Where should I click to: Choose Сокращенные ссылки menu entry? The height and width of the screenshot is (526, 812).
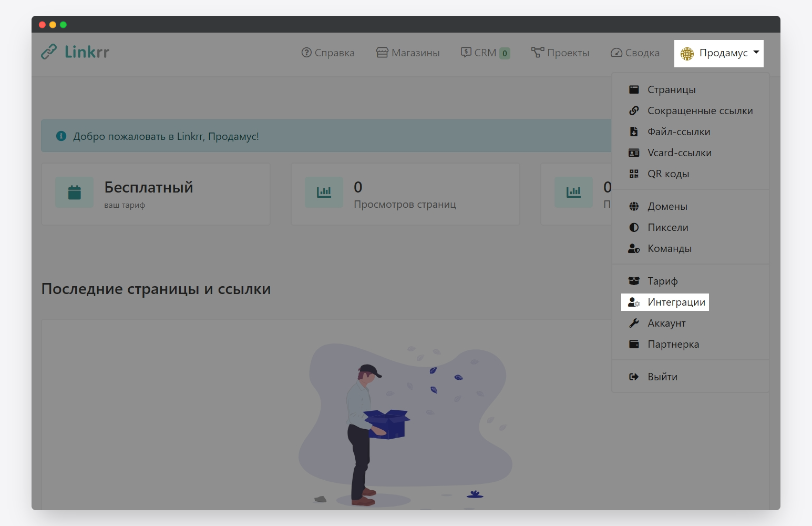[700, 111]
